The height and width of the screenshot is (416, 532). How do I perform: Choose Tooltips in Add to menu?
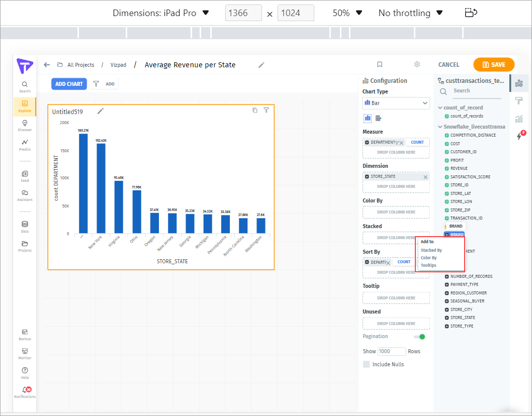point(428,265)
